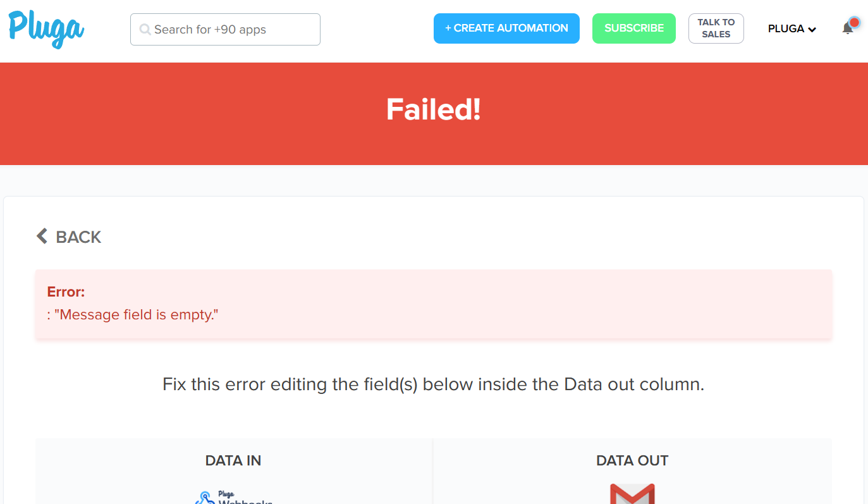Select the DATA OUT column header
The image size is (868, 504).
(632, 460)
